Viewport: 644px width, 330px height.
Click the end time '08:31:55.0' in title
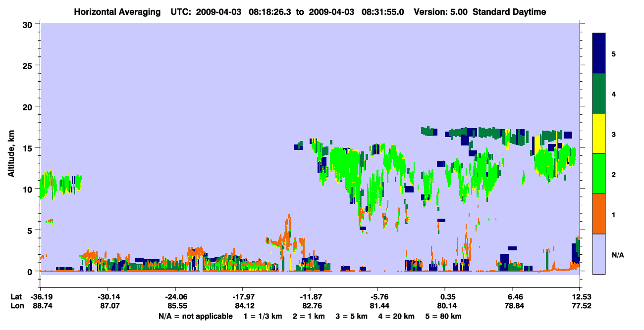coord(383,12)
